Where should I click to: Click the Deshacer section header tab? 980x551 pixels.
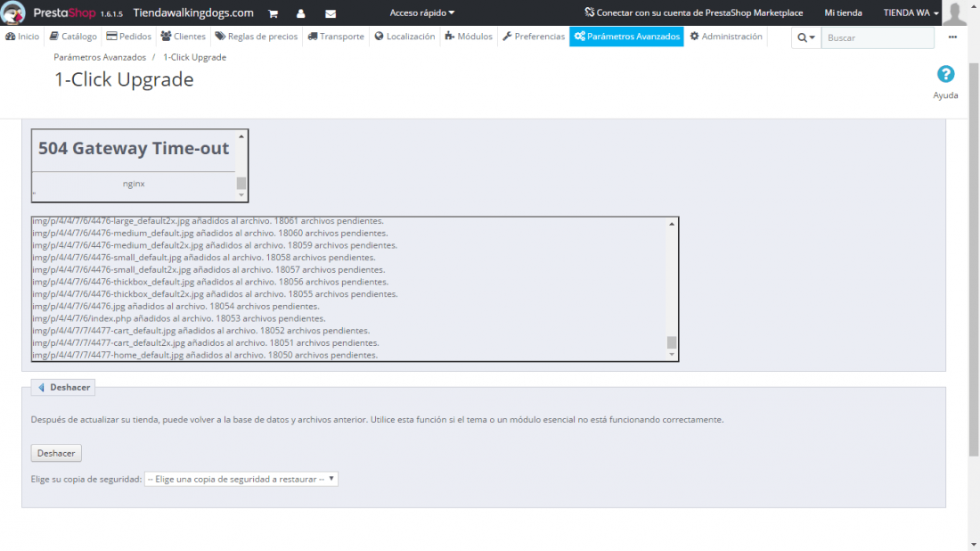pos(63,387)
